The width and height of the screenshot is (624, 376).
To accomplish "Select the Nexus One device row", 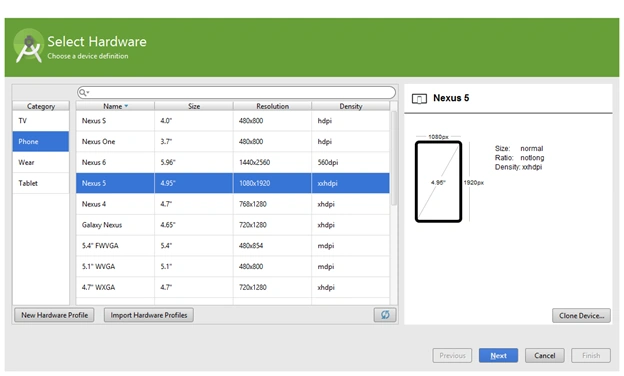I will pyautogui.click(x=233, y=142).
